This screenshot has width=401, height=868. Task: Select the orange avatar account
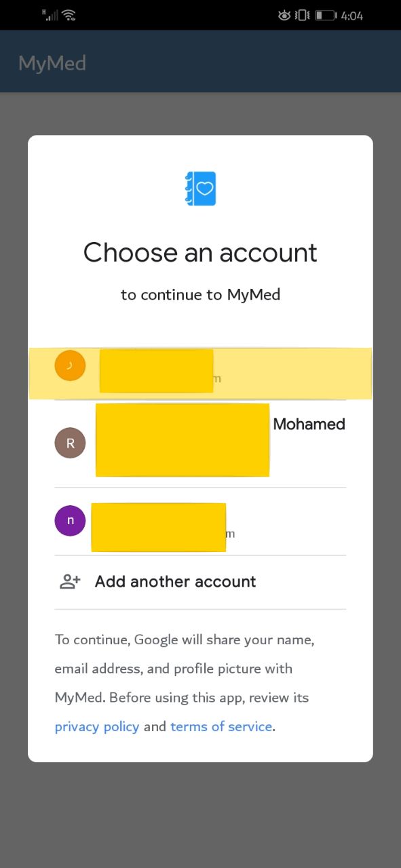click(x=70, y=366)
